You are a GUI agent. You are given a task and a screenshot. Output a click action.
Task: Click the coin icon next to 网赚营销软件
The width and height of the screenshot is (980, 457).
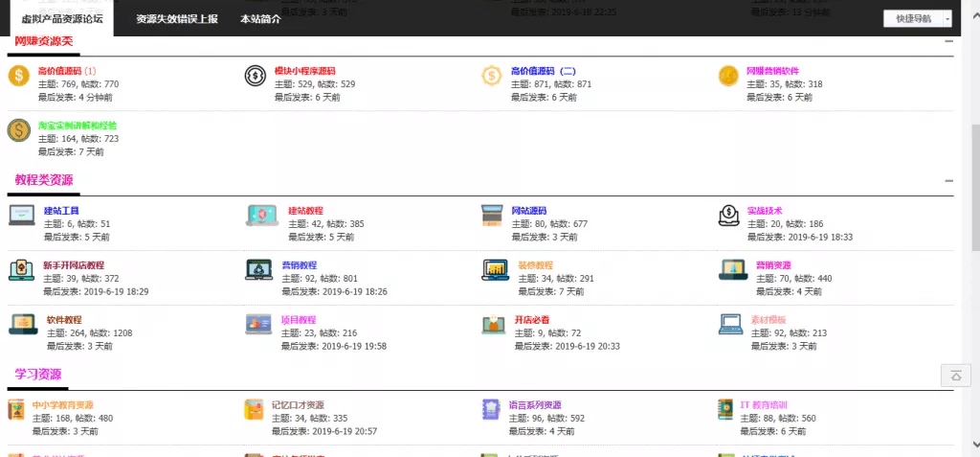(x=728, y=76)
